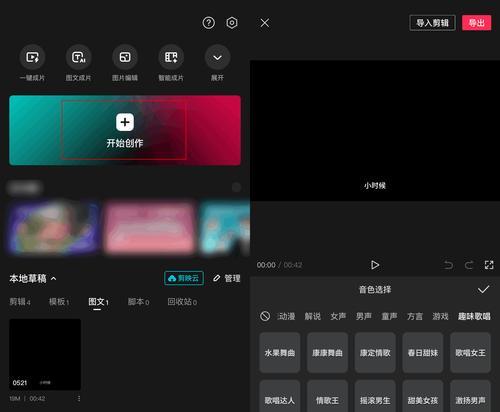500x412 pixels.
Task: Open the 图片编辑 image editing icon
Action: [x=125, y=57]
